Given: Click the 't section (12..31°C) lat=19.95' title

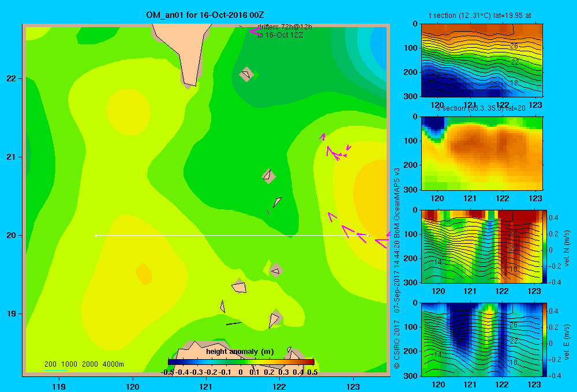Looking at the screenshot, I should pyautogui.click(x=480, y=16).
